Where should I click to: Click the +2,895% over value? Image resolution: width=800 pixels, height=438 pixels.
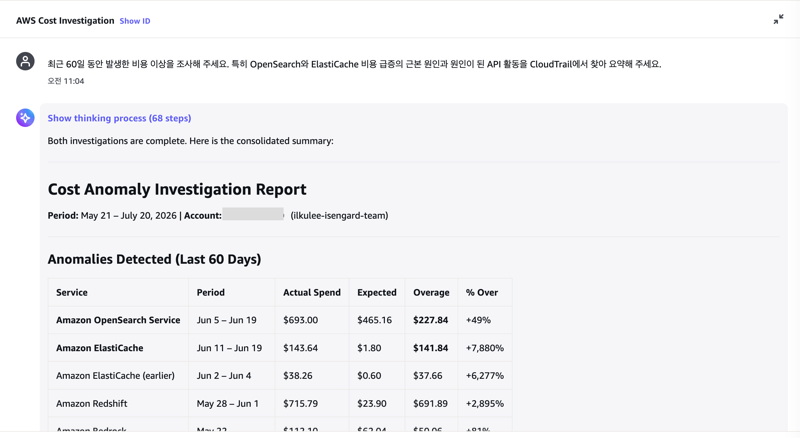click(x=485, y=404)
